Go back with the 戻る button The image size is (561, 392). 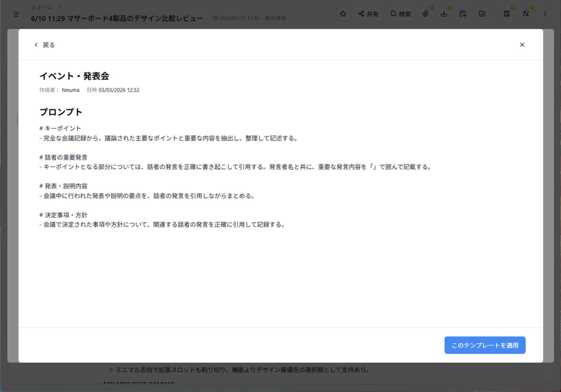point(44,45)
